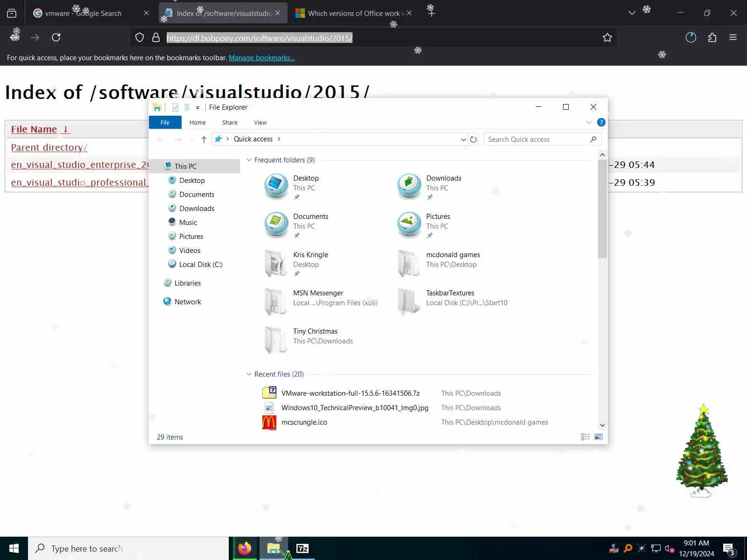Refresh the Quick access view
This screenshot has width=747, height=560.
point(473,139)
